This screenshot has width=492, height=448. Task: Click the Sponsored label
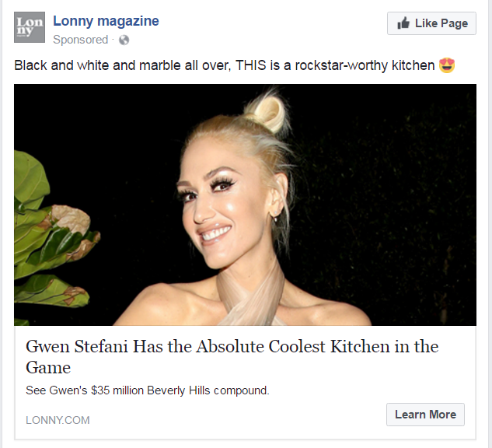pyautogui.click(x=80, y=40)
